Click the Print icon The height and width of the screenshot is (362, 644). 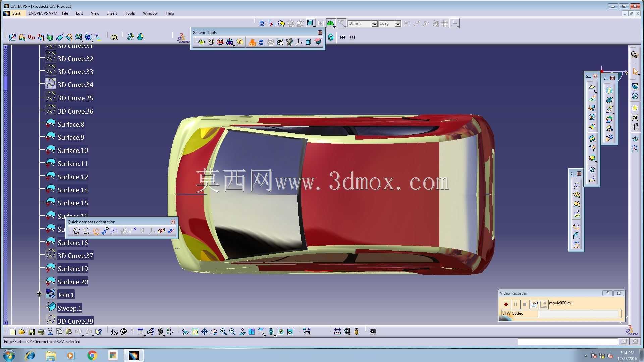click(41, 332)
